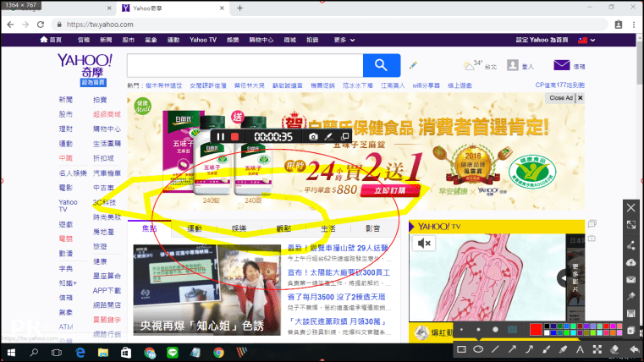Open a new Chrome tab
The width and height of the screenshot is (644, 362).
pos(239,8)
